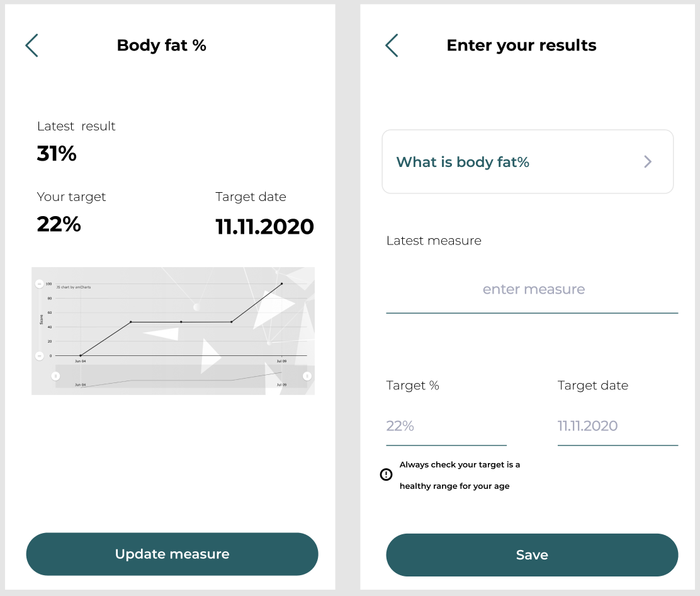Click the minus button beside chart zero axis

point(39,355)
